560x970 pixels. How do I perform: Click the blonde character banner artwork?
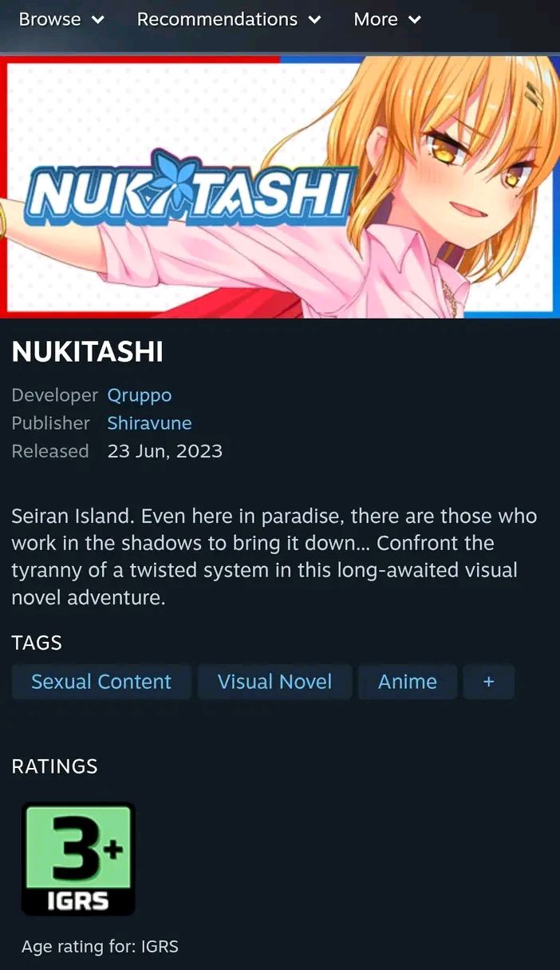point(280,186)
